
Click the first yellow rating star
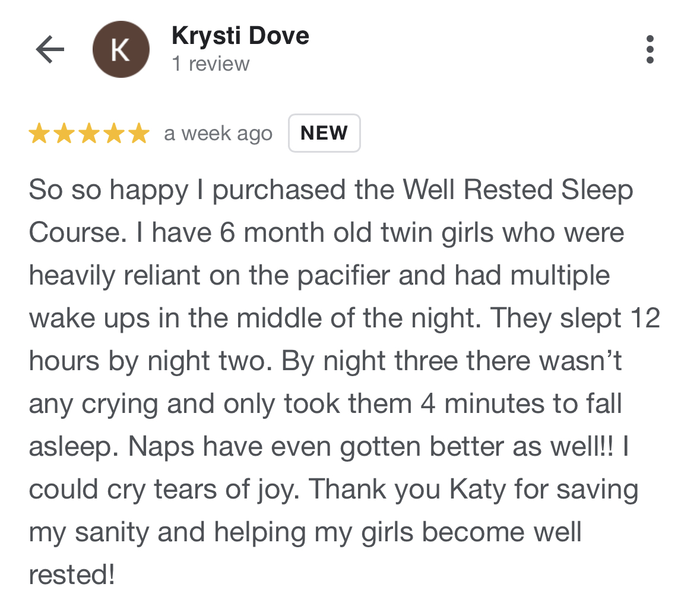tap(39, 134)
